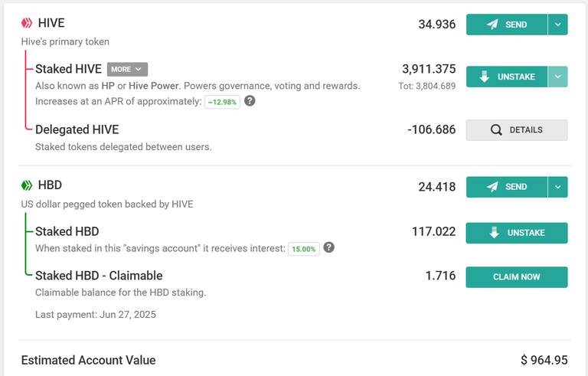Image resolution: width=588 pixels, height=376 pixels.
Task: Claim the HBD interest with Claim Now
Action: [x=517, y=277]
